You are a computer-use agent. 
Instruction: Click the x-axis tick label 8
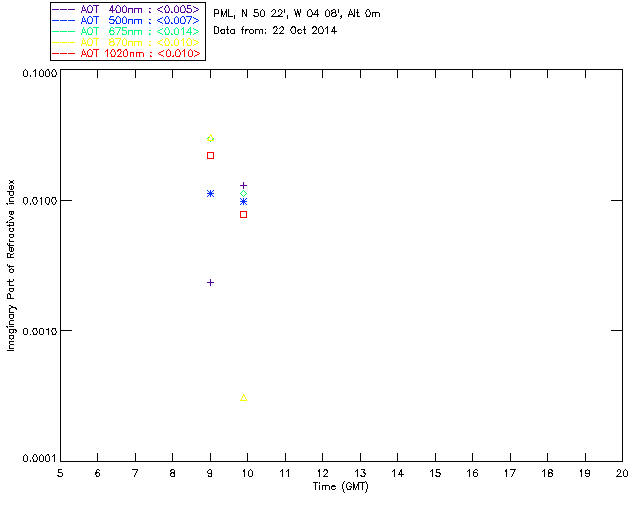pyautogui.click(x=173, y=473)
